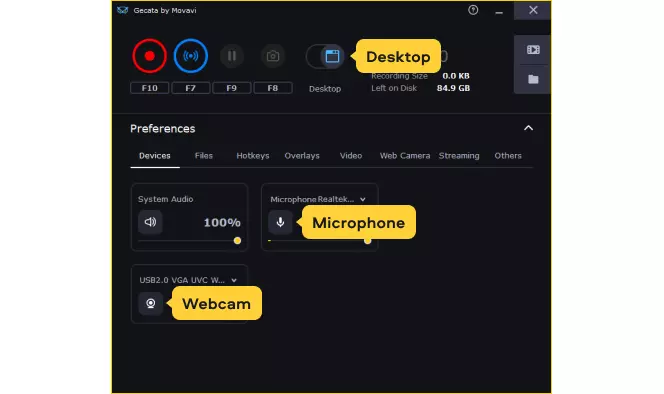Image resolution: width=664 pixels, height=394 pixels.
Task: Start recording with the red record button
Action: (x=149, y=56)
